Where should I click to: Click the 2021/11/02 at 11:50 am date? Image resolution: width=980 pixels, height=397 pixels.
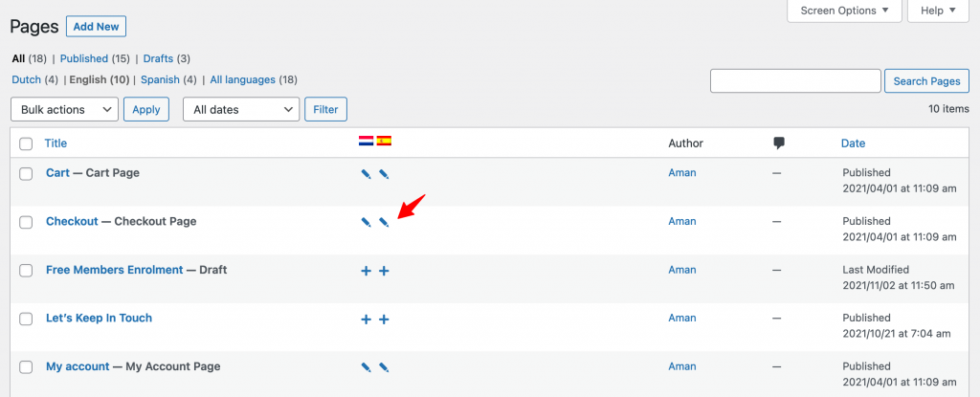(898, 286)
